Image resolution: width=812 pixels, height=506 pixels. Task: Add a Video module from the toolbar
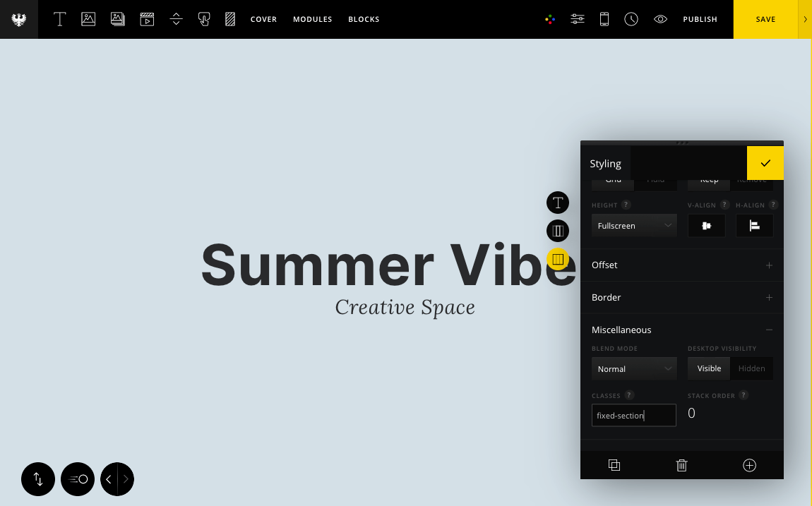[x=147, y=19]
